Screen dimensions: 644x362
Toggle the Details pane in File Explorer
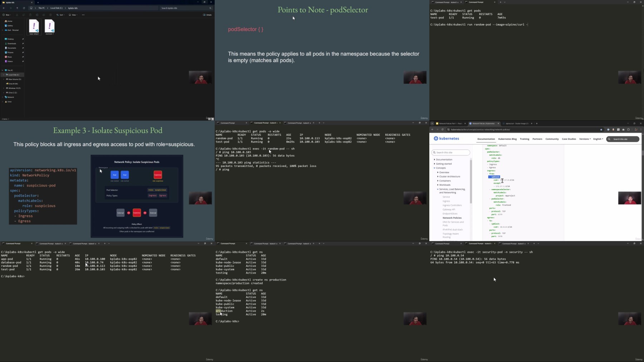(207, 15)
